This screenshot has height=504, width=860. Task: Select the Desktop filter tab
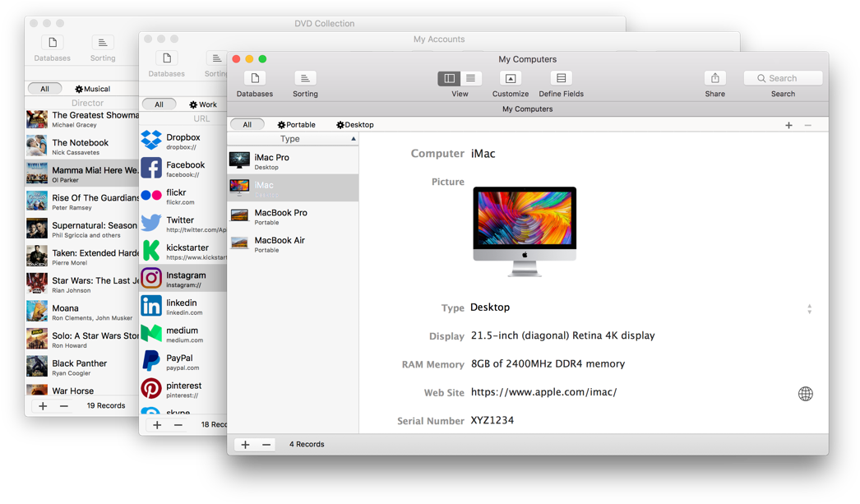(x=355, y=125)
